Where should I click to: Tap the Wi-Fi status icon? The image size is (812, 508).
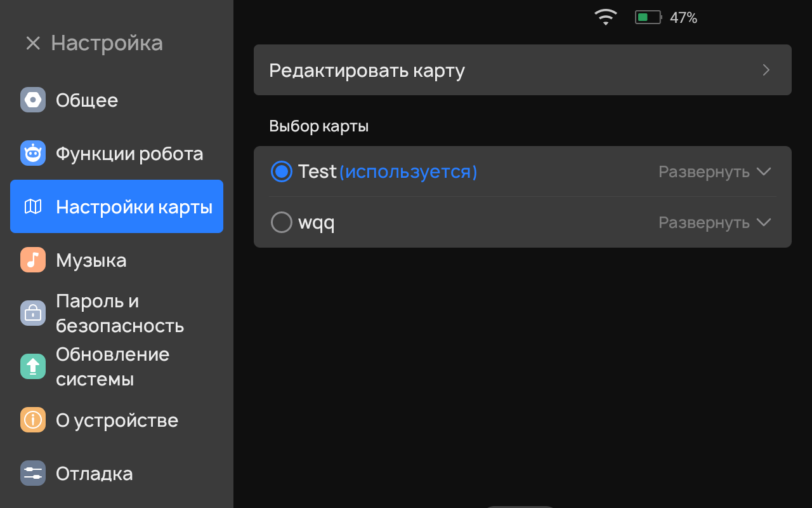point(606,17)
